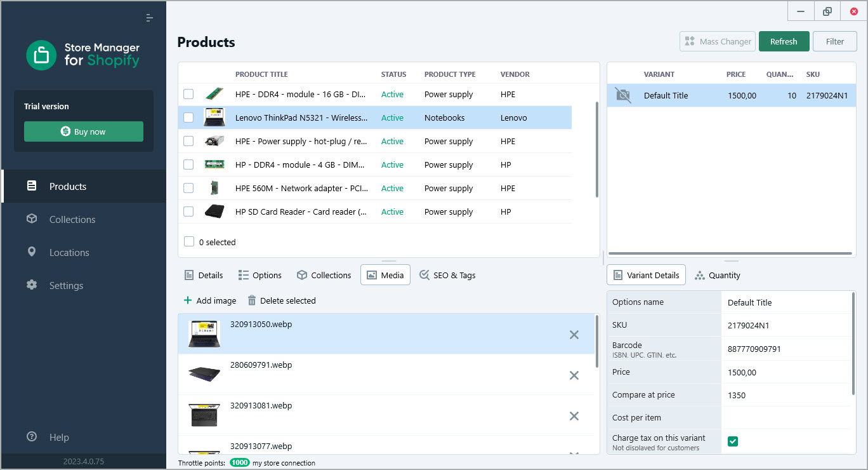This screenshot has height=470, width=868.
Task: Tick checkbox for HPE 560M Network adapter
Action: pyautogui.click(x=188, y=188)
